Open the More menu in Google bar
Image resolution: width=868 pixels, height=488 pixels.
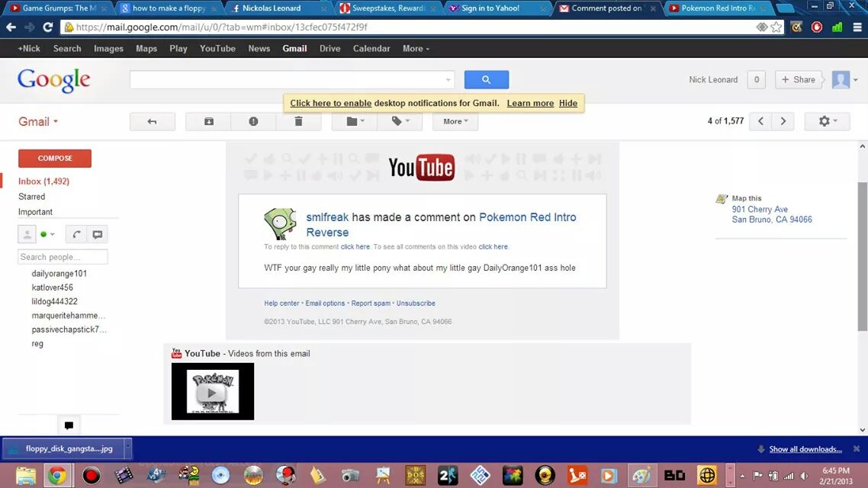[x=416, y=49]
